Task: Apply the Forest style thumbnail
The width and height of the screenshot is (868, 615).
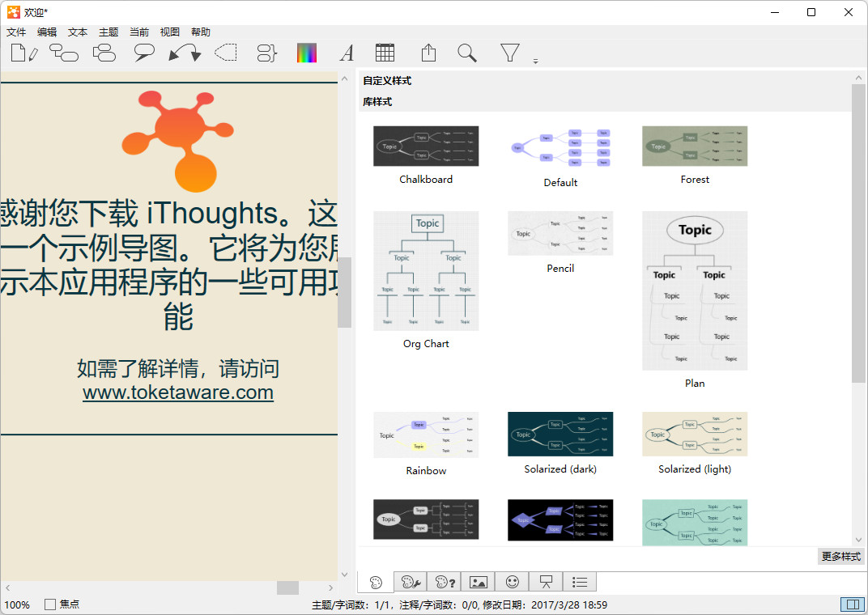Action: tap(695, 146)
